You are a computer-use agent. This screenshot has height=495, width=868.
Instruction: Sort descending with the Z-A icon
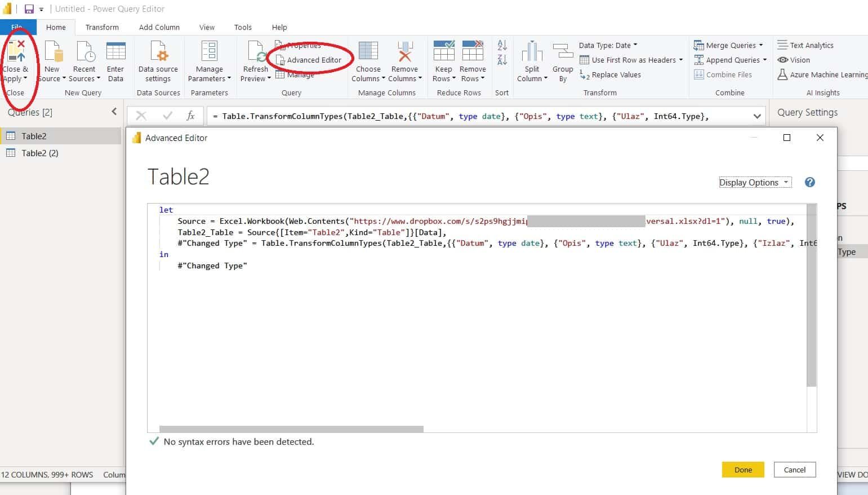[x=502, y=59]
